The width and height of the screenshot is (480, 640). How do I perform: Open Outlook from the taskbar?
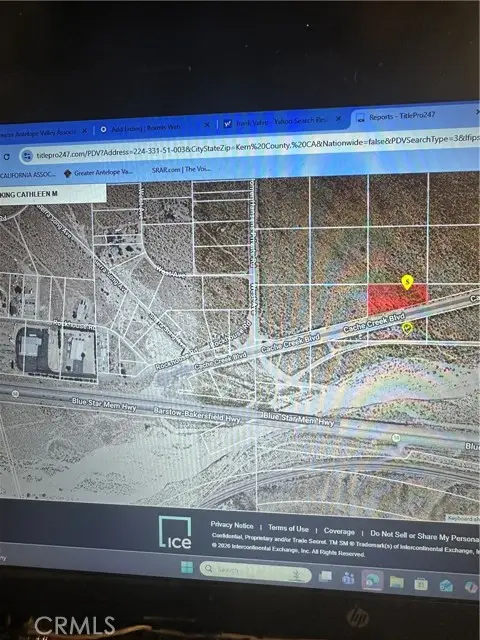point(446,586)
